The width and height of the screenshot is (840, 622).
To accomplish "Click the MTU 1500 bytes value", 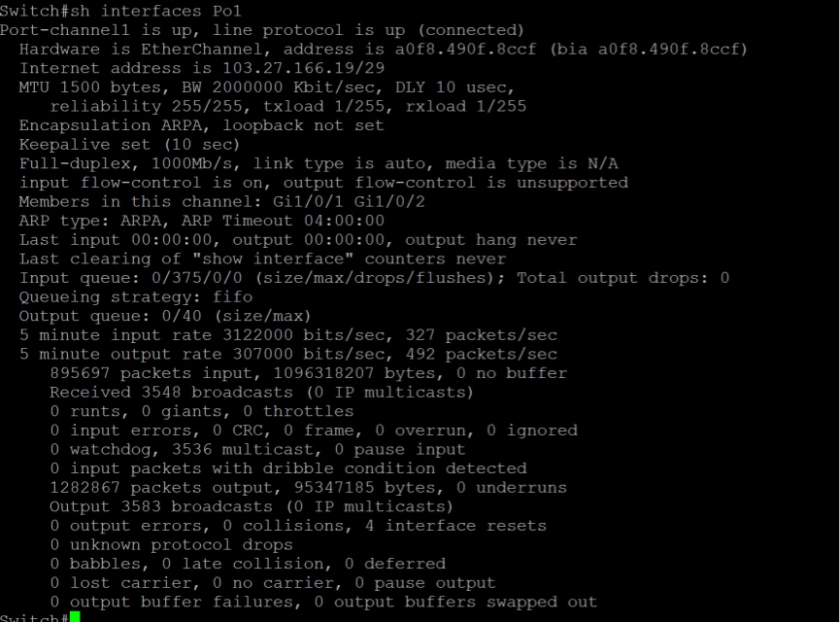I will tap(80, 87).
